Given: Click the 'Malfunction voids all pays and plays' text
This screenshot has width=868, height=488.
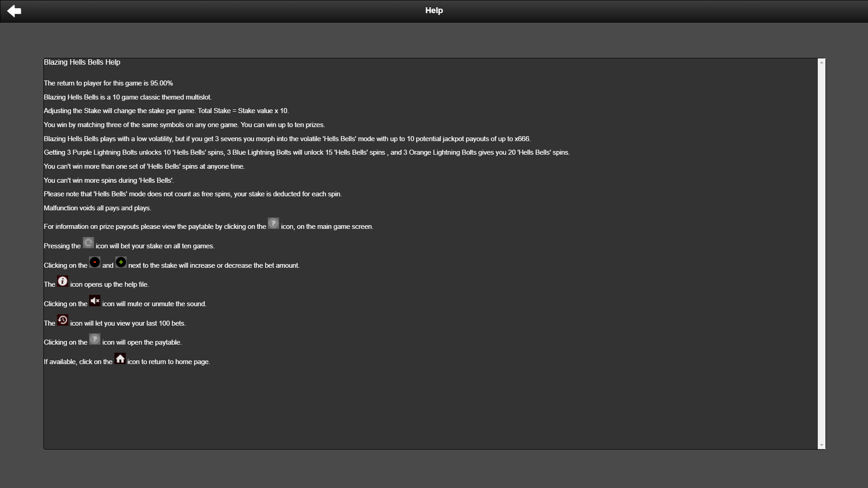Looking at the screenshot, I should tap(97, 208).
